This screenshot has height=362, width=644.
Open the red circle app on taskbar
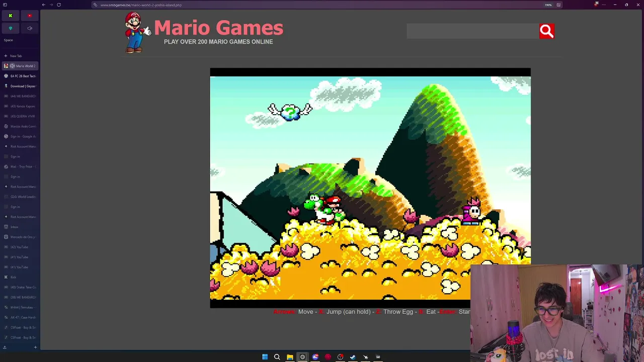(x=328, y=357)
